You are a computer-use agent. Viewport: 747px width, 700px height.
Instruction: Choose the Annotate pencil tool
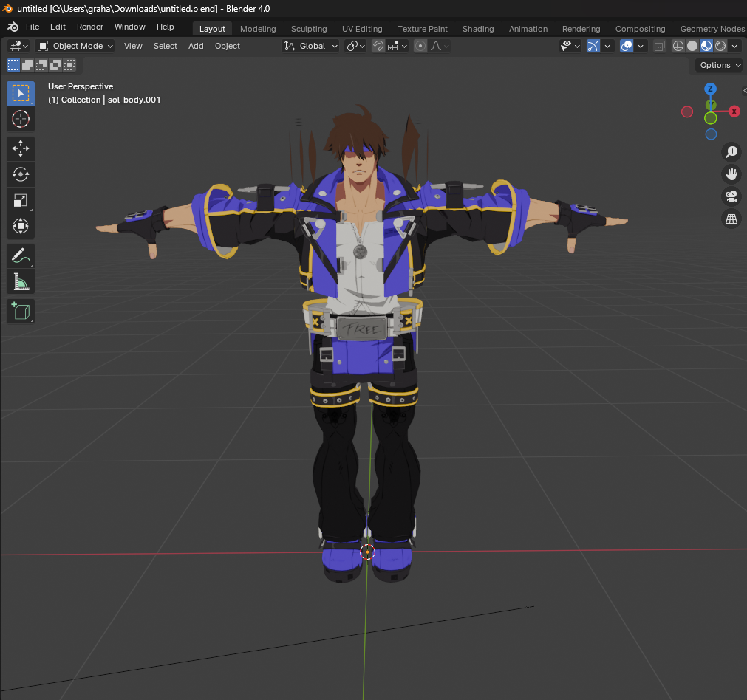(x=21, y=256)
